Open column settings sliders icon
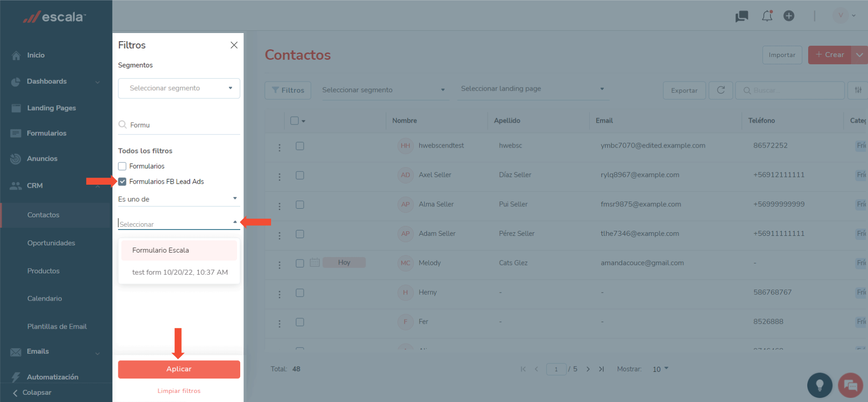Viewport: 868px width, 402px height. coord(858,90)
